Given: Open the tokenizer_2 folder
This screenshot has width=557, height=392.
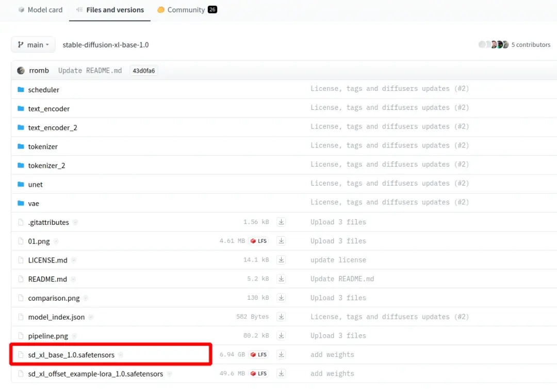Looking at the screenshot, I should (46, 166).
